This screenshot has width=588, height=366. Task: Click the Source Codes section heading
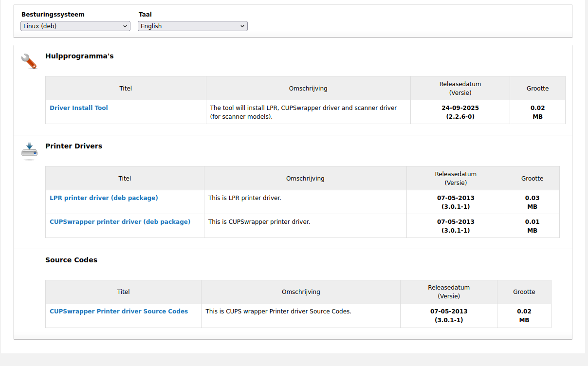coord(71,260)
